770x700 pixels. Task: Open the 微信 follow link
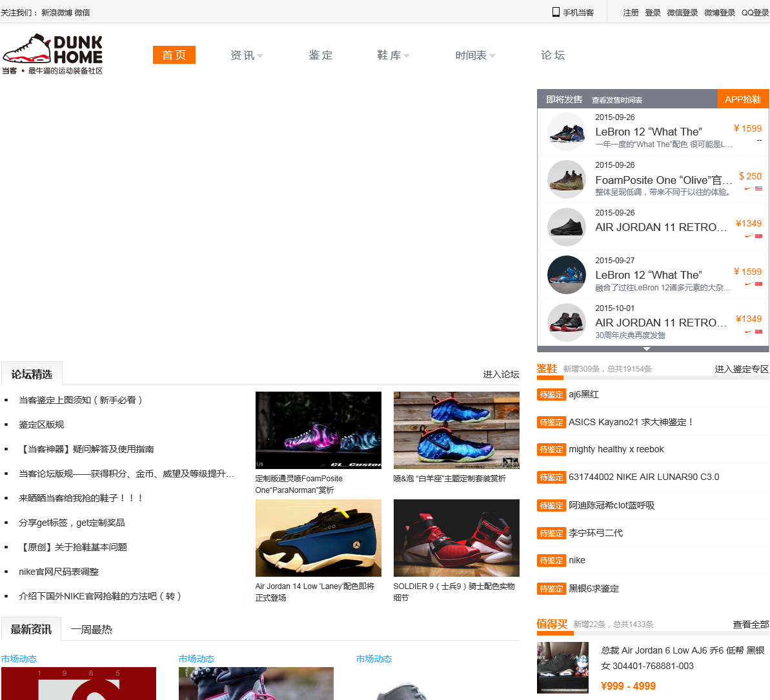point(82,13)
